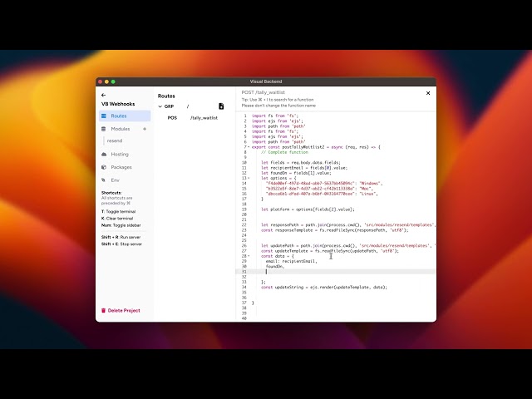Click the yellow minimize window button
Screen dimensions: 532x399
106,81
